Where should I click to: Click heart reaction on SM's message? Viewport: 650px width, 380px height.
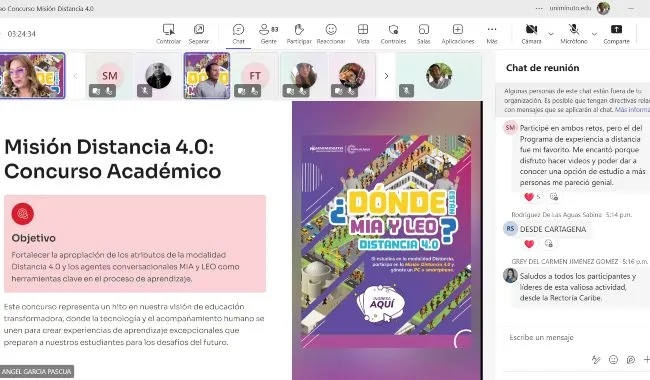point(529,197)
